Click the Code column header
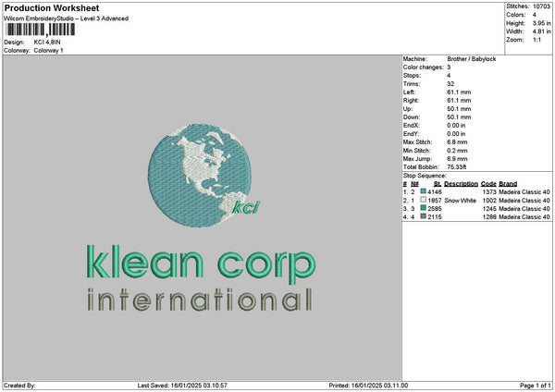This screenshot has width=555, height=392. 488,184
